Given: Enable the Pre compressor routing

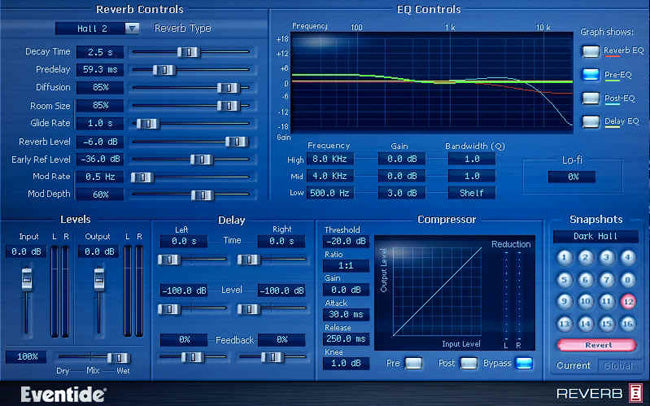Looking at the screenshot, I should 414,363.
